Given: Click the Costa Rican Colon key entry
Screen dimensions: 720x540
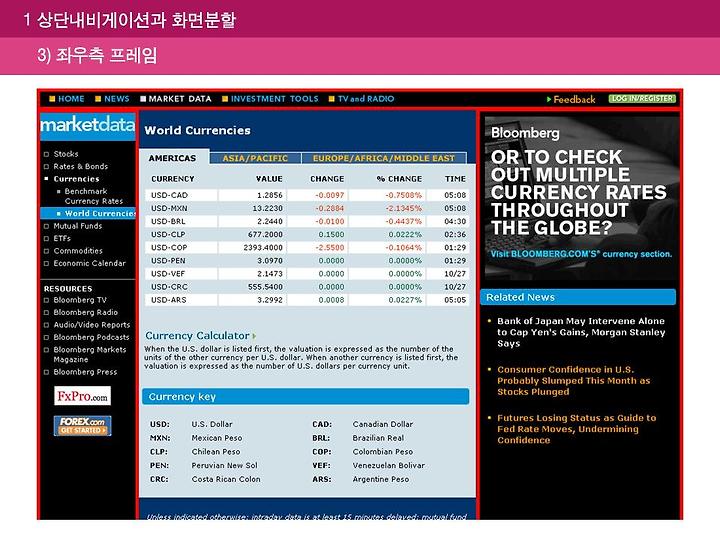Looking at the screenshot, I should point(226,479).
